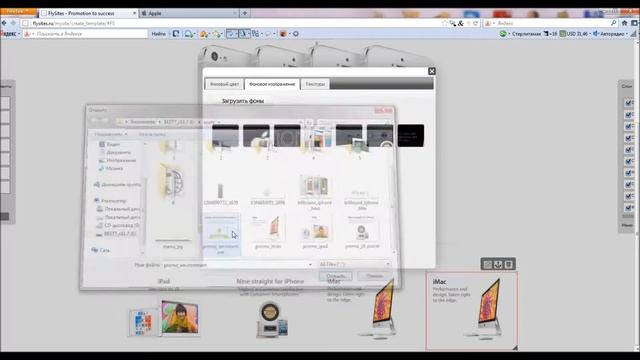Screen dimensions: 640x360
Task: Click the Yandex toolbar search field
Action: click(x=85, y=34)
